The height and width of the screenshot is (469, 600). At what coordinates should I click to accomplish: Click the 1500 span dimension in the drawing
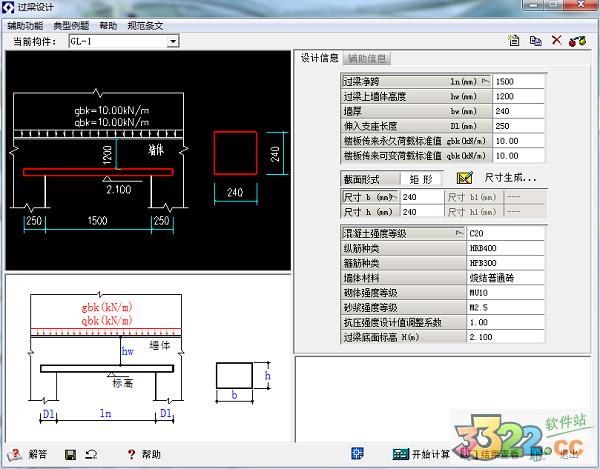point(97,220)
